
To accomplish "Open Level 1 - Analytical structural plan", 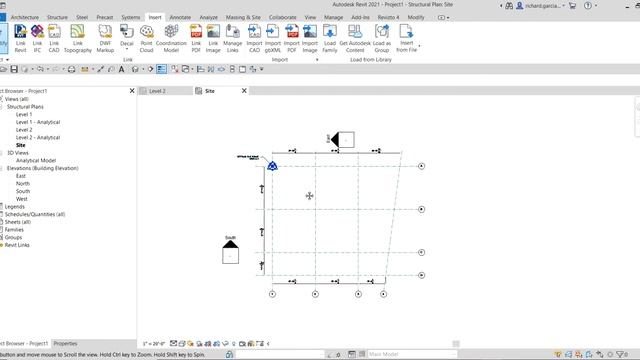I will (x=38, y=122).
